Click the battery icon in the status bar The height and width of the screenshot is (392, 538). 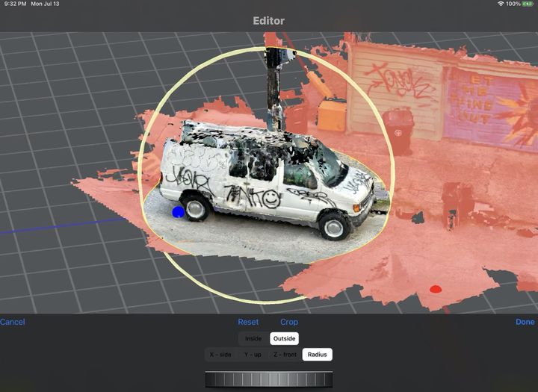(x=528, y=4)
